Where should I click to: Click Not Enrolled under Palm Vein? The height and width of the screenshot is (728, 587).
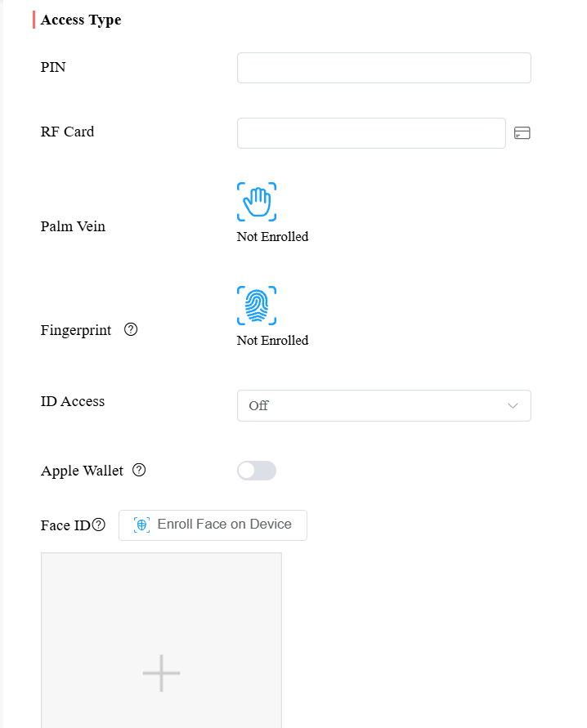(272, 237)
